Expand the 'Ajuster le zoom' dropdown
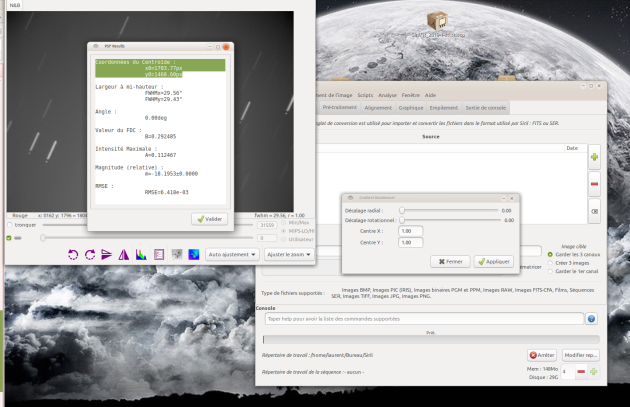Viewport: 630px width, 407px height. click(x=290, y=255)
